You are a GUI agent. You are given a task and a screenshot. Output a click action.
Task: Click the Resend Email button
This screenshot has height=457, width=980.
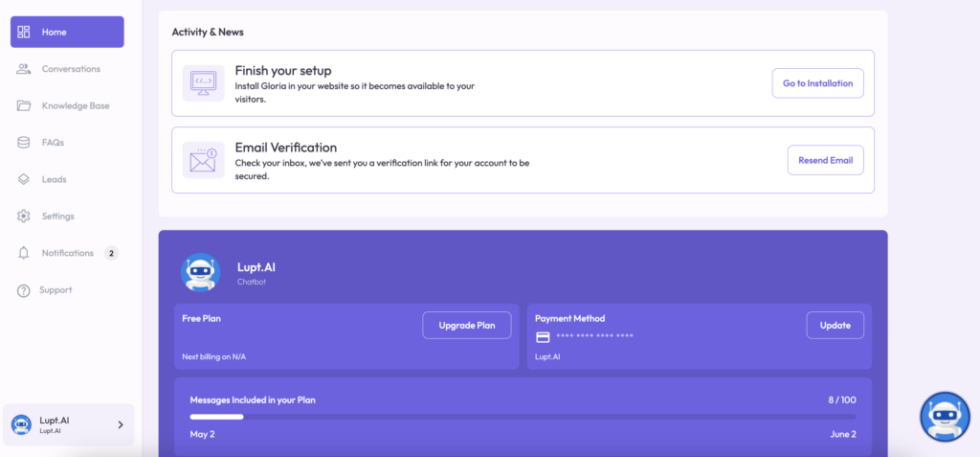(825, 160)
